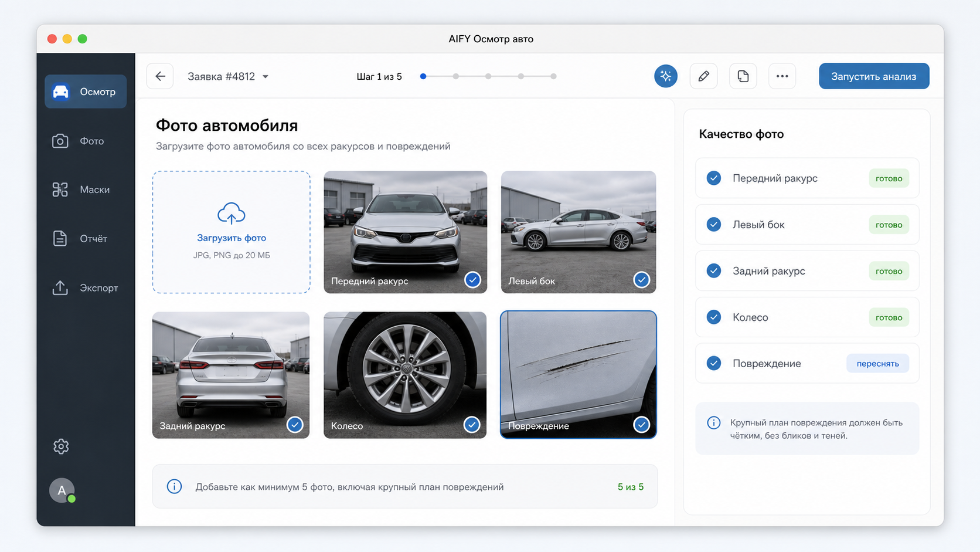Viewport: 980px width, 552px height.
Task: Click the user avatar A
Action: pos(62,490)
